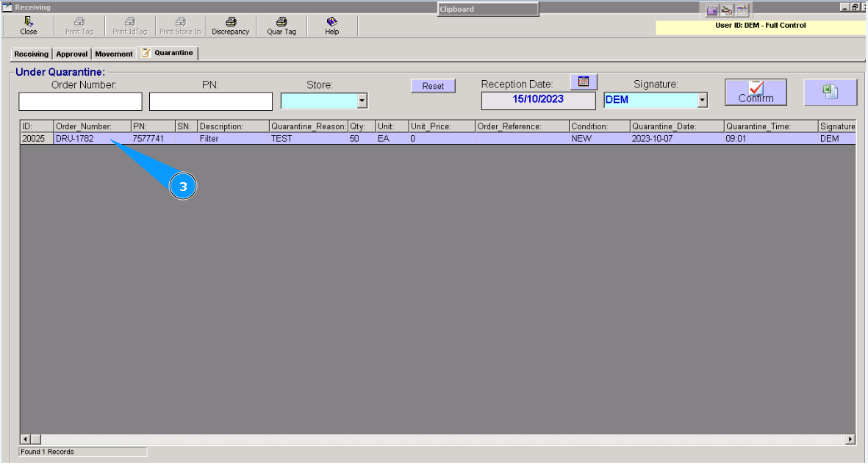Switch to the Receiving tab
The width and height of the screenshot is (868, 465).
click(x=30, y=53)
